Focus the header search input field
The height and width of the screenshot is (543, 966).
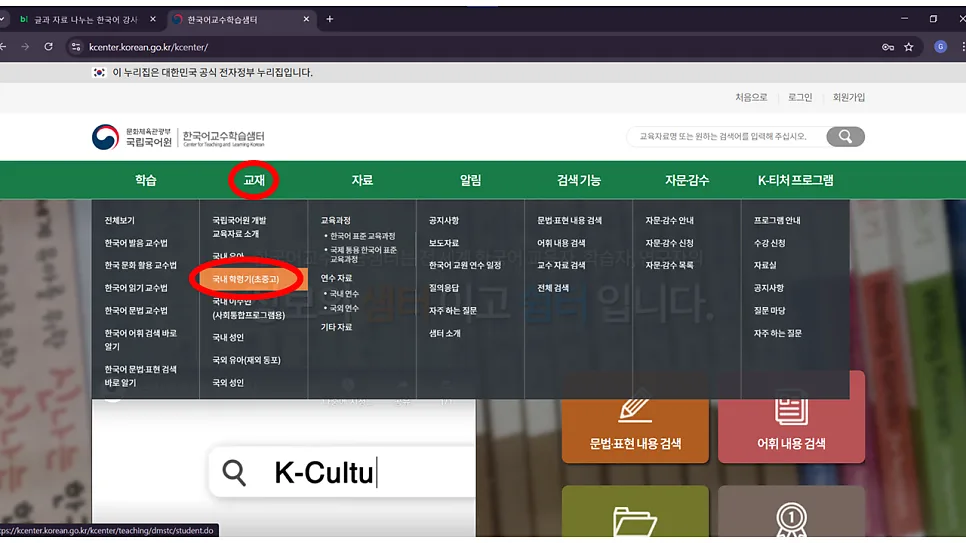(x=727, y=136)
